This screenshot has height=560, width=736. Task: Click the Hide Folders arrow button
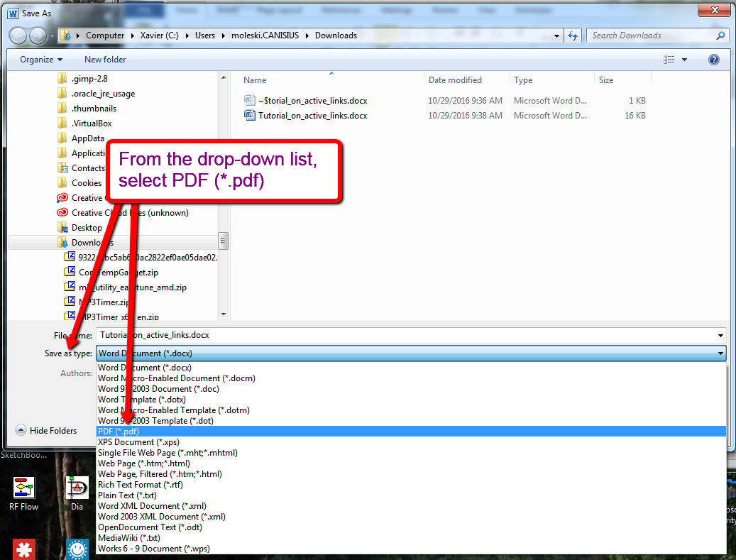[x=21, y=430]
